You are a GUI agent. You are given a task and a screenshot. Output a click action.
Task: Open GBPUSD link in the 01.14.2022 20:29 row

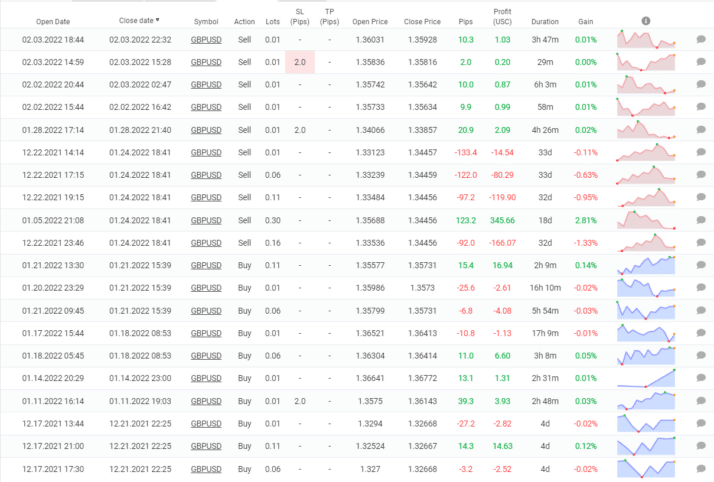point(206,378)
